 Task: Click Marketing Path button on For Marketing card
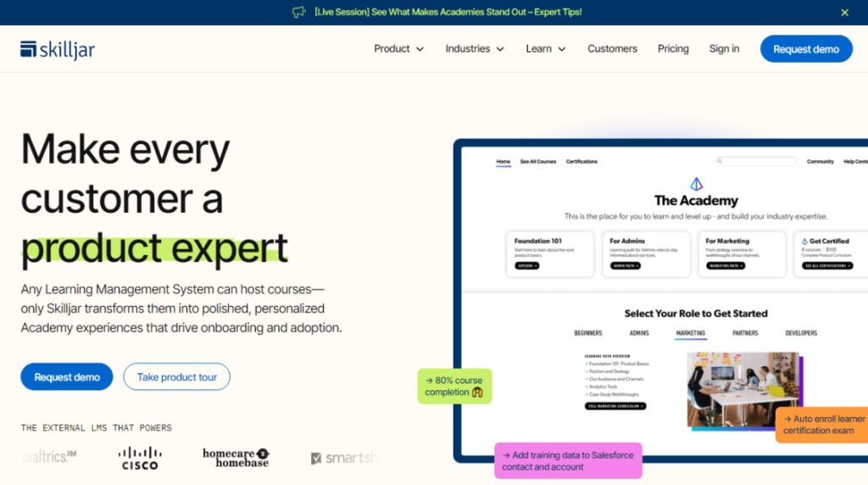(x=726, y=265)
